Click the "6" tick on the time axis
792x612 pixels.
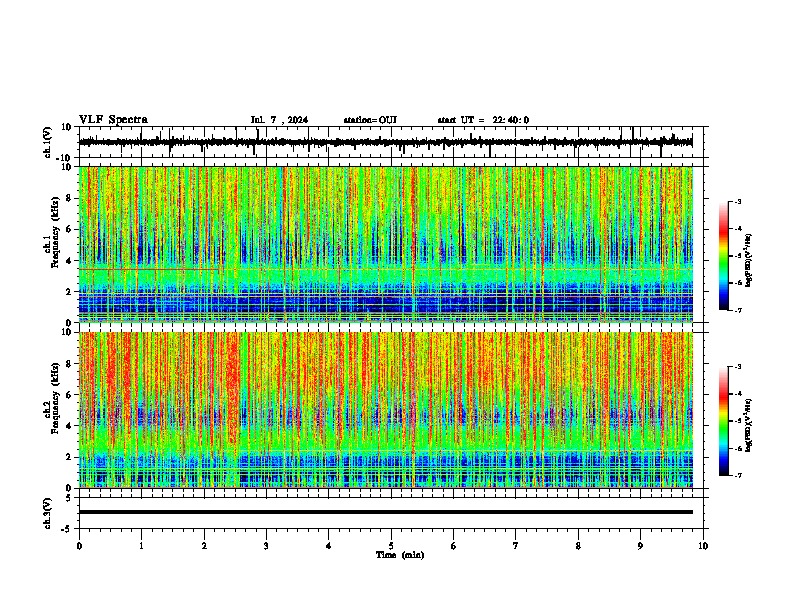(454, 546)
